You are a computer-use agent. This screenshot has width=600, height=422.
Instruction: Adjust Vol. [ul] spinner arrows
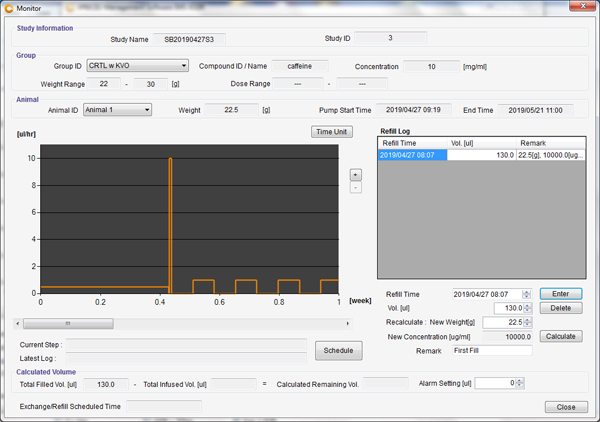tap(527, 308)
